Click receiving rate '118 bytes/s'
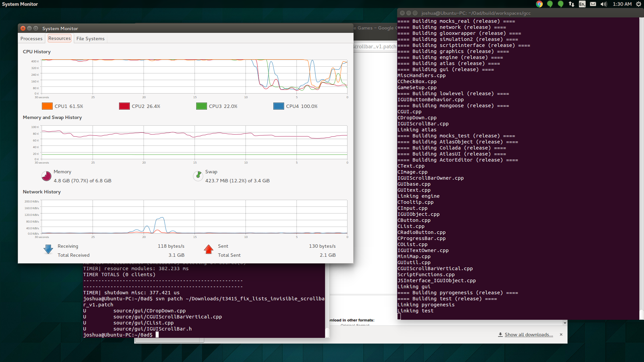 171,246
